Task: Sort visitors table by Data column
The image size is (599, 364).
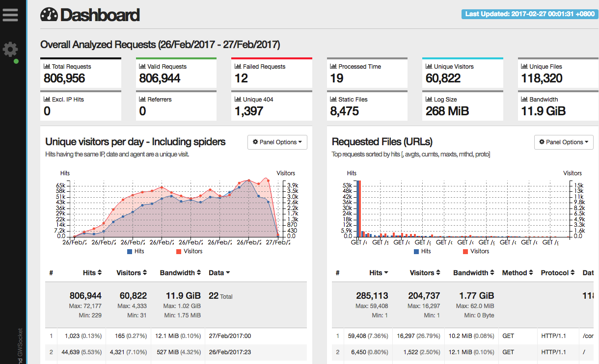Action: [x=219, y=273]
